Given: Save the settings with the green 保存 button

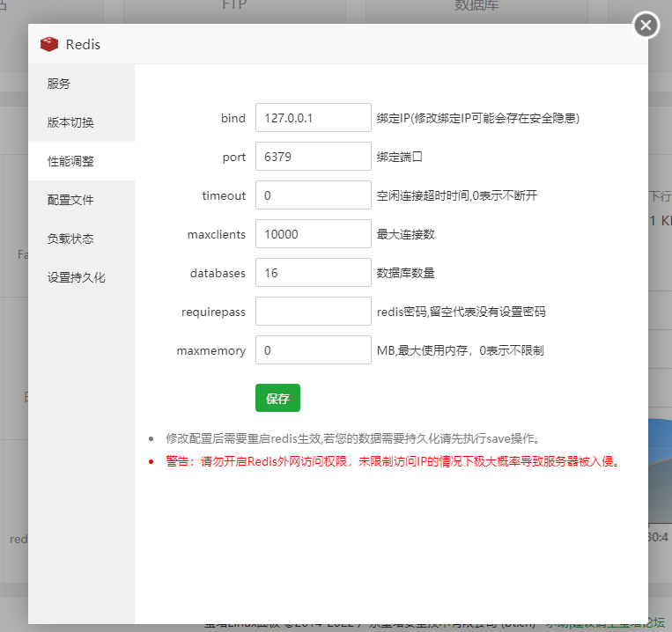Looking at the screenshot, I should click(277, 398).
